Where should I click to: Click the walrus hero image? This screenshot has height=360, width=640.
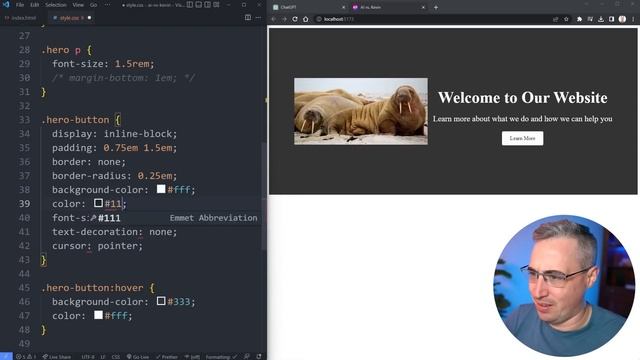361,111
